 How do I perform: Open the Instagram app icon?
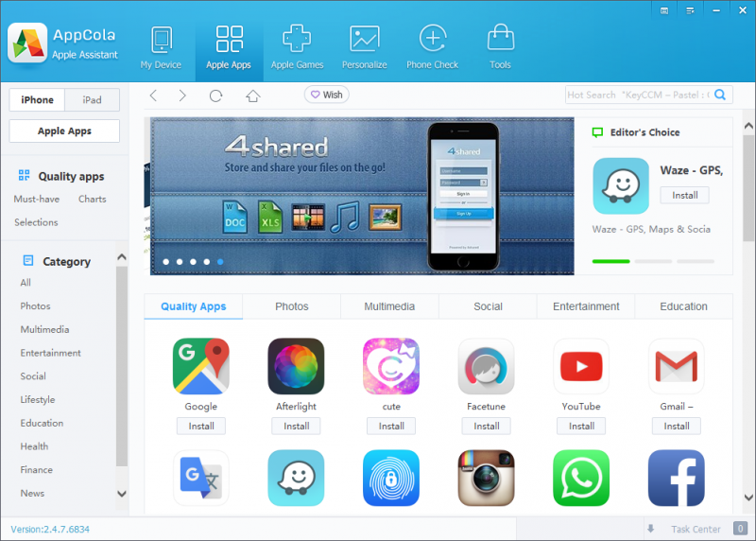(x=486, y=478)
